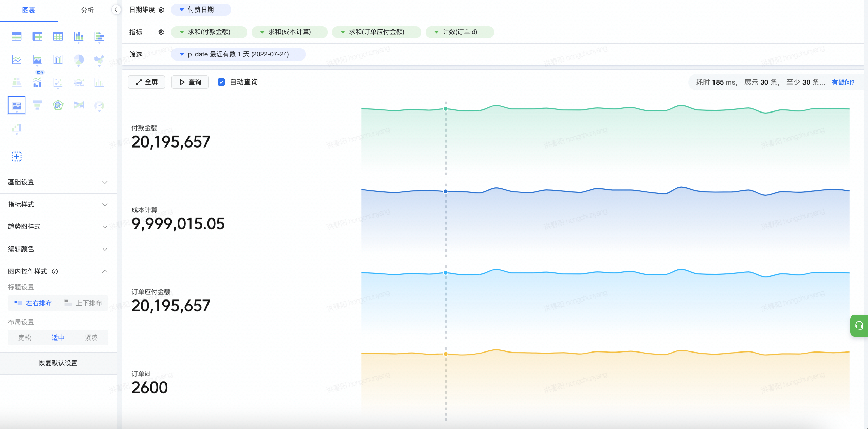Open the 求和(订单应付金额) metric dropdown
868x429 pixels.
pyautogui.click(x=377, y=32)
